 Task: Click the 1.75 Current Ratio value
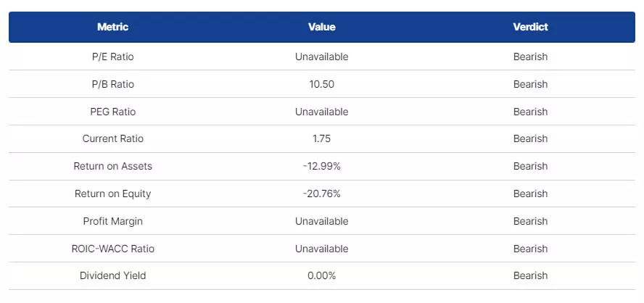coord(321,138)
